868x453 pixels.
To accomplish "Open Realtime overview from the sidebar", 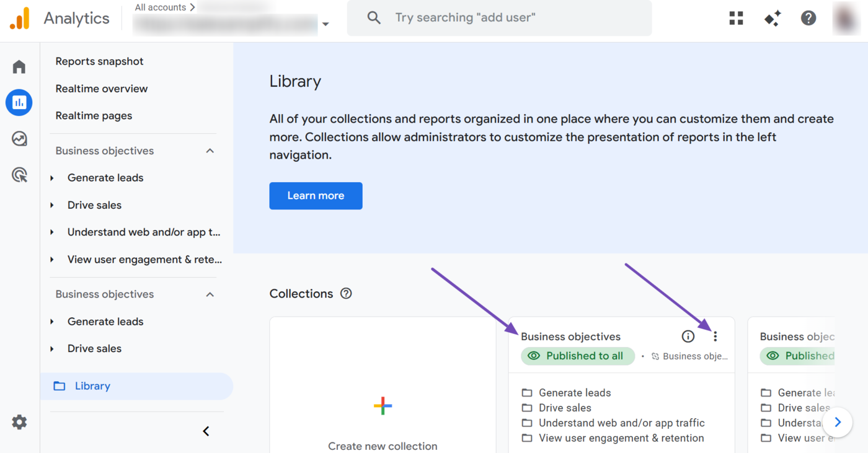I will 101,88.
